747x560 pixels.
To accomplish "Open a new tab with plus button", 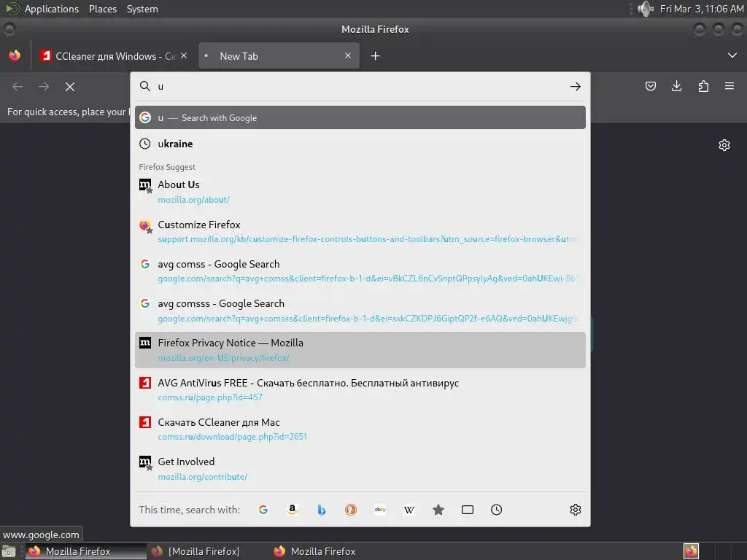I will tap(376, 56).
